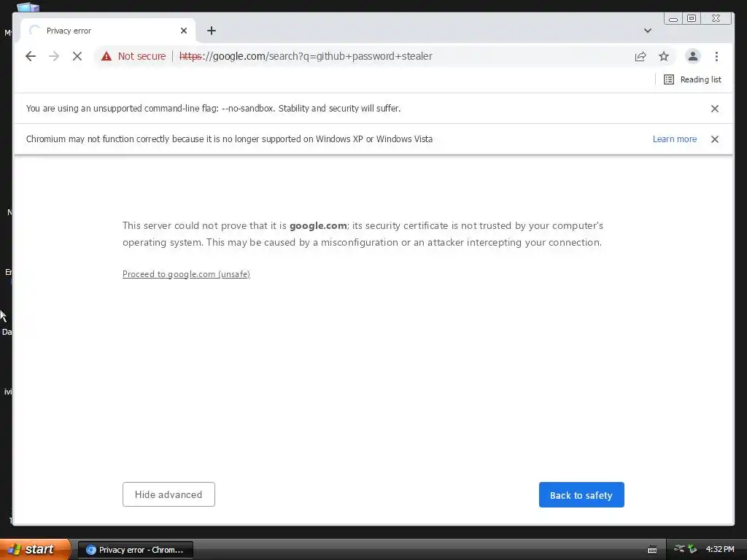Bookmark this page with the star icon
This screenshot has width=747, height=560.
(664, 56)
